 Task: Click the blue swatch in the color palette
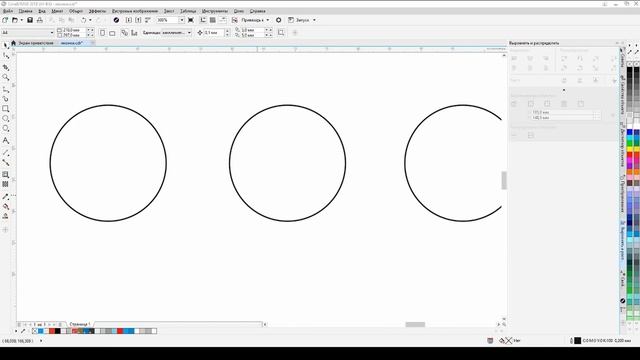629,132
